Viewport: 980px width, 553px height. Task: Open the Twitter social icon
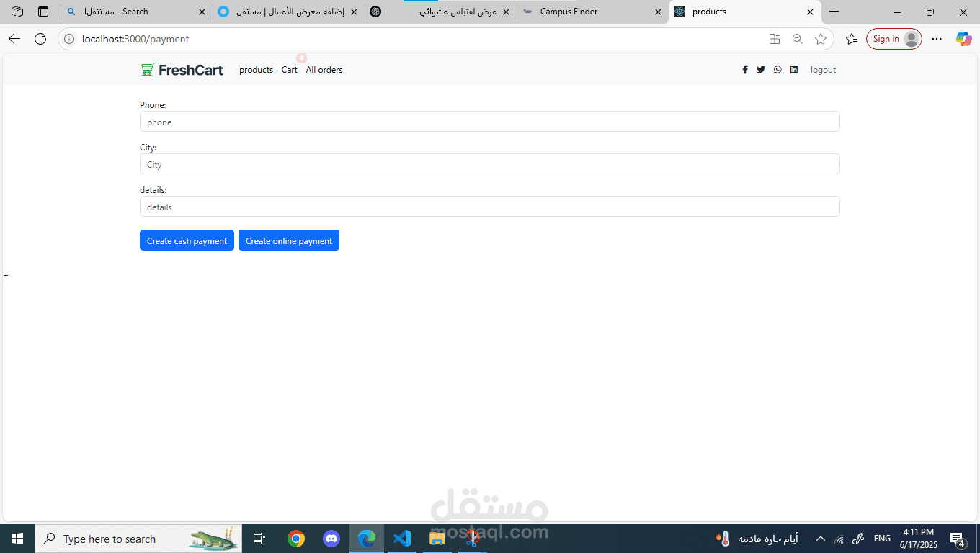pos(761,70)
